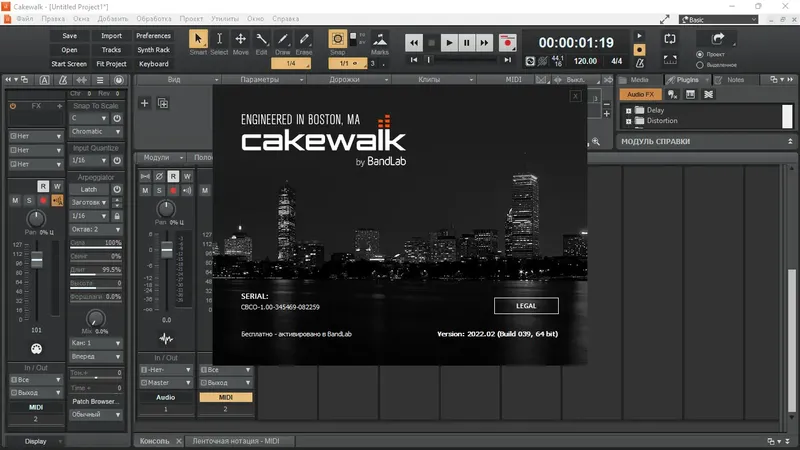This screenshot has width=800, height=450.
Task: Click the add track folder icon
Action: tap(163, 103)
